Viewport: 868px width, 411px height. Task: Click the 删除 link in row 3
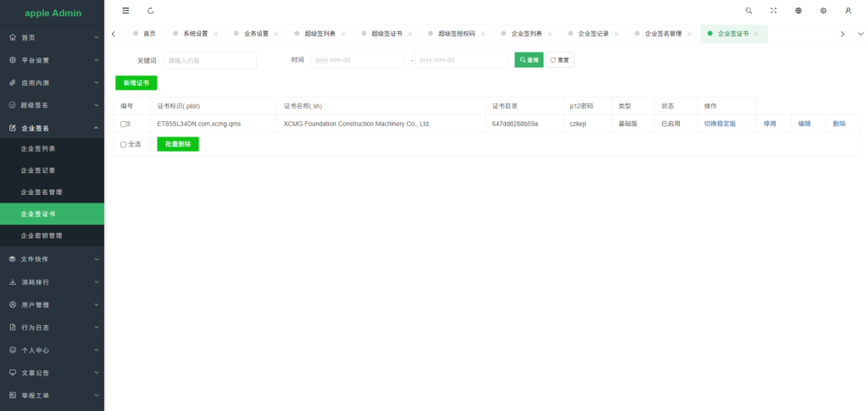point(839,124)
